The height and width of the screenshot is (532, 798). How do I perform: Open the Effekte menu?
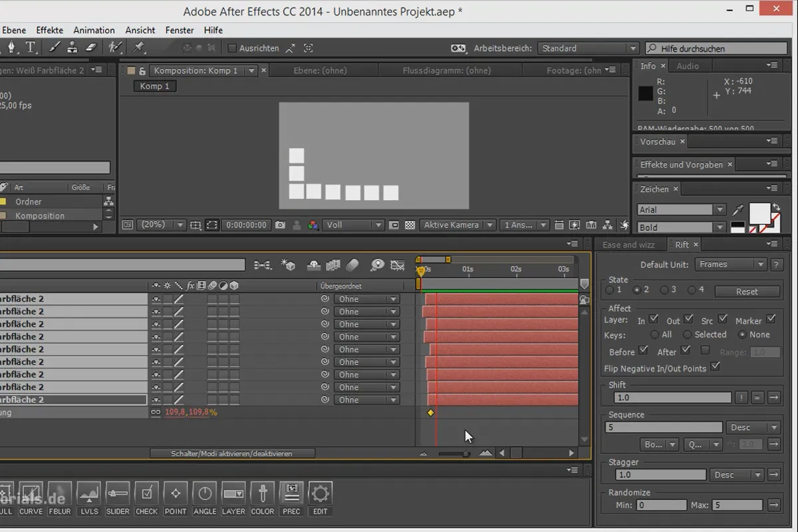coord(50,30)
